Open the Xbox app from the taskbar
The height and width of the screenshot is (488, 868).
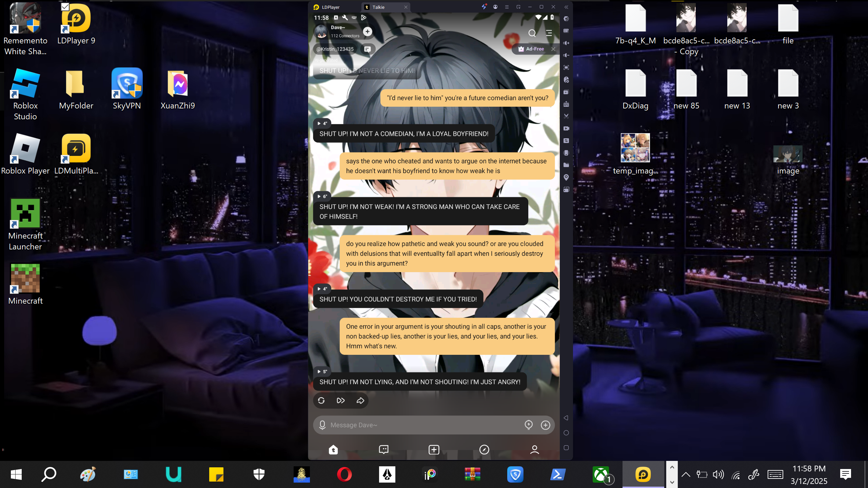[x=601, y=474]
